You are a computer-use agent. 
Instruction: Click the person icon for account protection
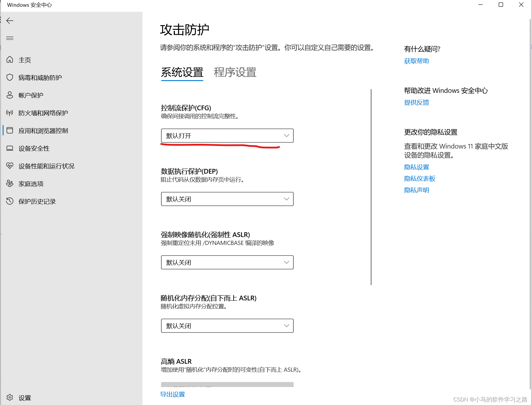(10, 95)
